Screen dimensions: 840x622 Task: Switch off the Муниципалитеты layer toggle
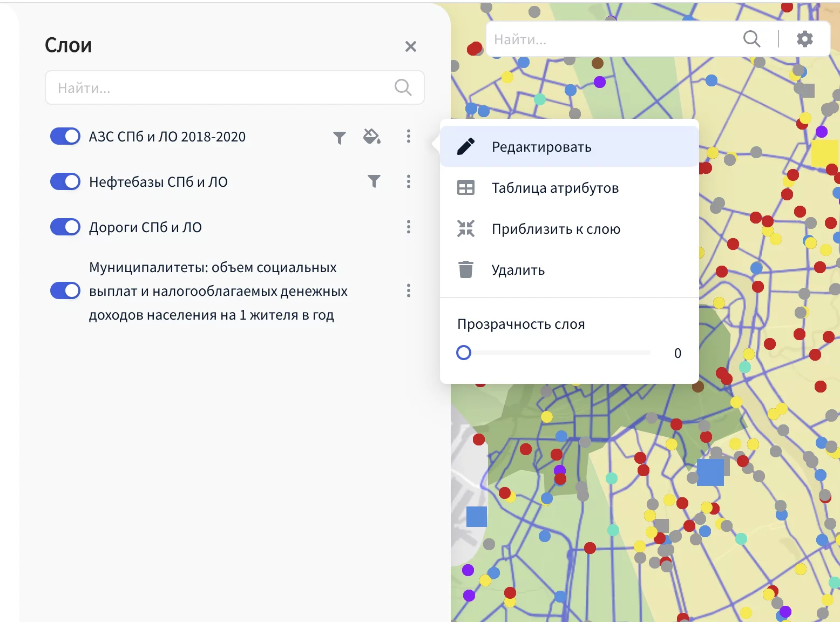click(x=65, y=290)
